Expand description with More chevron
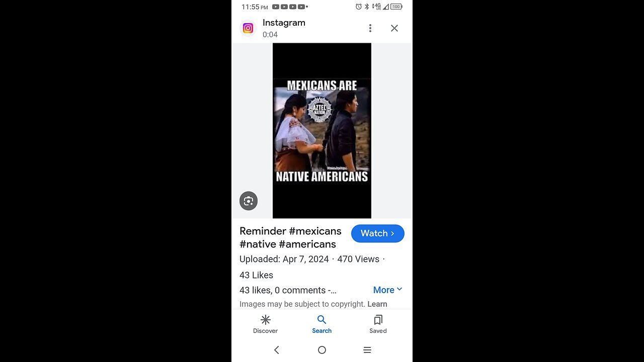644x362 pixels. [388, 290]
